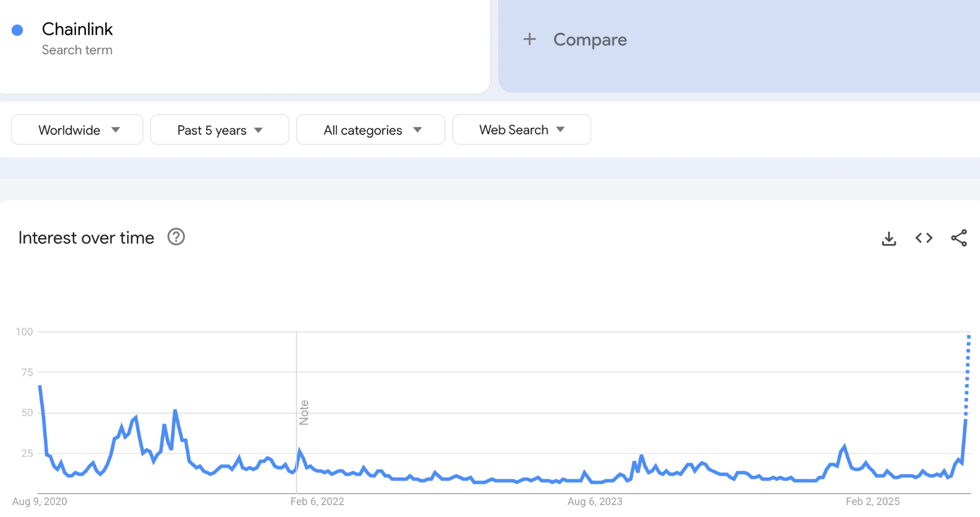Open the embed code icon

[924, 238]
